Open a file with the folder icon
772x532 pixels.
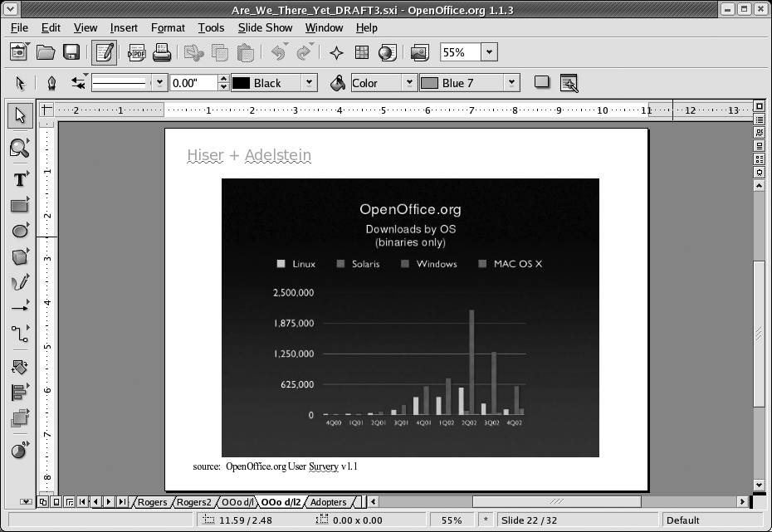46,52
